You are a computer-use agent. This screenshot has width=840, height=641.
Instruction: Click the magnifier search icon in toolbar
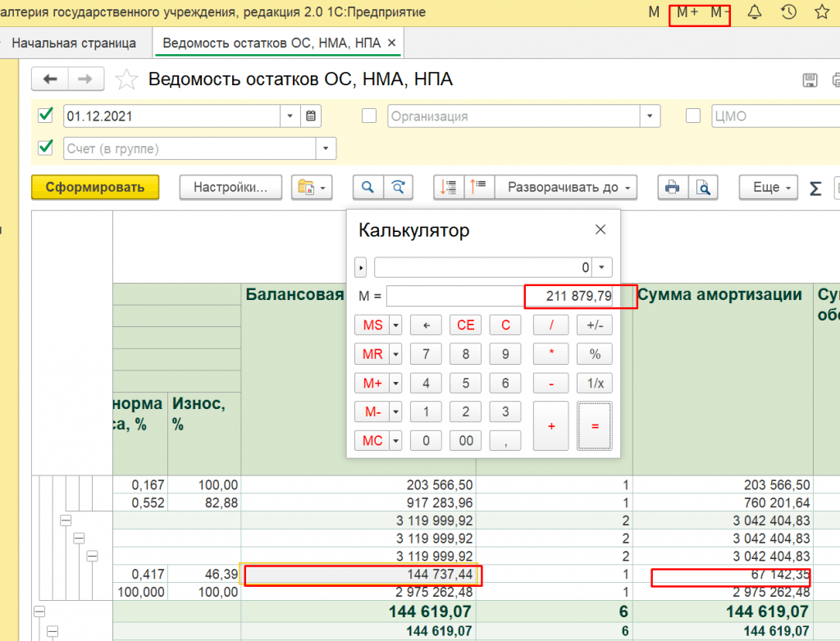click(367, 187)
